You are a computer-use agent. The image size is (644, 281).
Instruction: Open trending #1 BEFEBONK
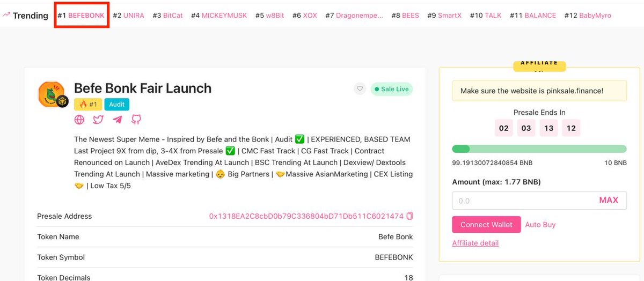(81, 16)
